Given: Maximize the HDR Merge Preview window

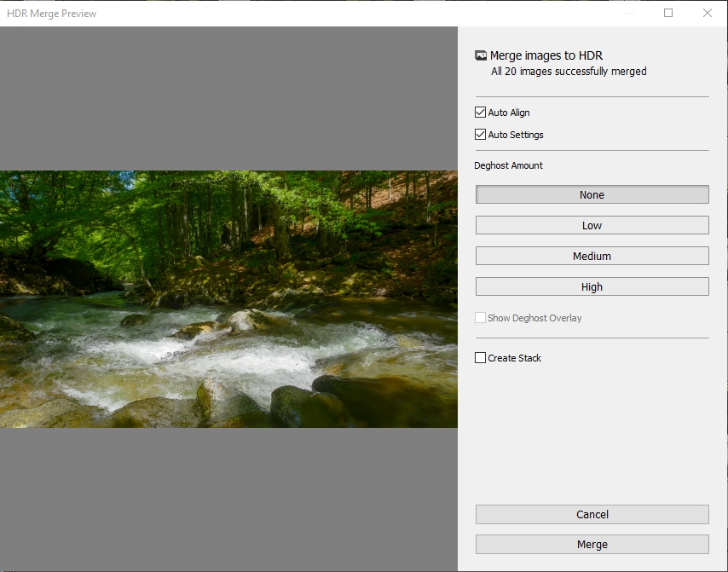Looking at the screenshot, I should coord(668,13).
